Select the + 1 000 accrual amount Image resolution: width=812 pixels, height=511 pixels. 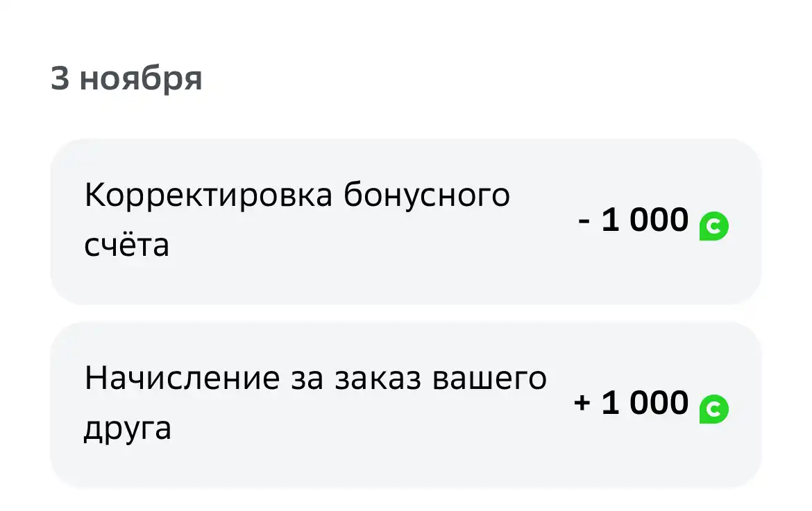(632, 402)
